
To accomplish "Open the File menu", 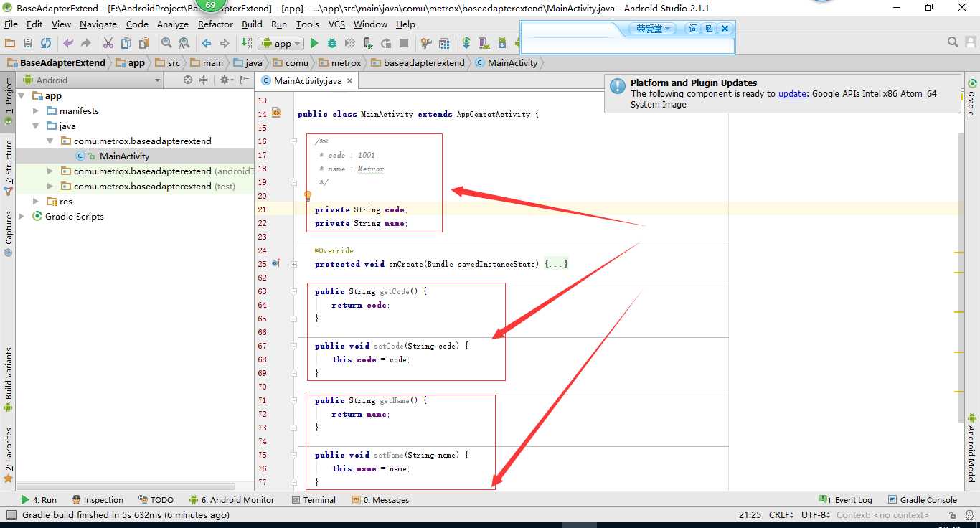I will point(11,24).
